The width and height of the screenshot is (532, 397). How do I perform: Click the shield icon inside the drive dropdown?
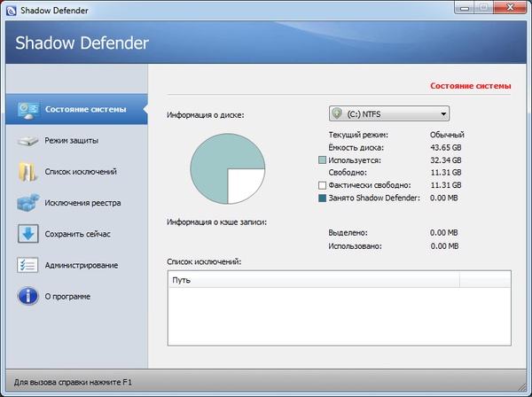[x=337, y=113]
